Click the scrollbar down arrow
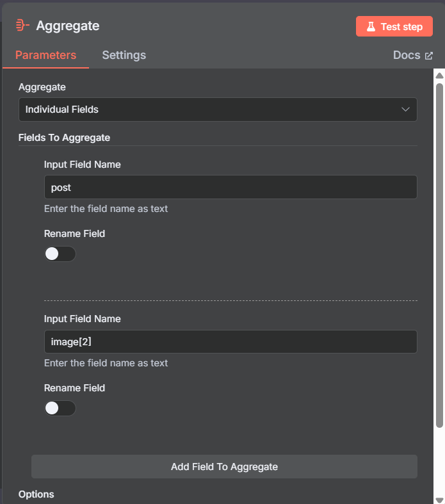 pyautogui.click(x=439, y=500)
